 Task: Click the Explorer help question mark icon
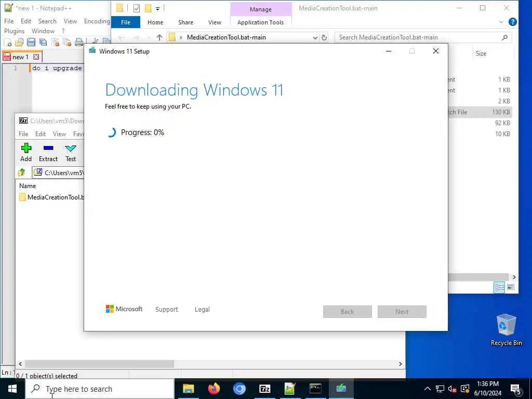pyautogui.click(x=513, y=22)
